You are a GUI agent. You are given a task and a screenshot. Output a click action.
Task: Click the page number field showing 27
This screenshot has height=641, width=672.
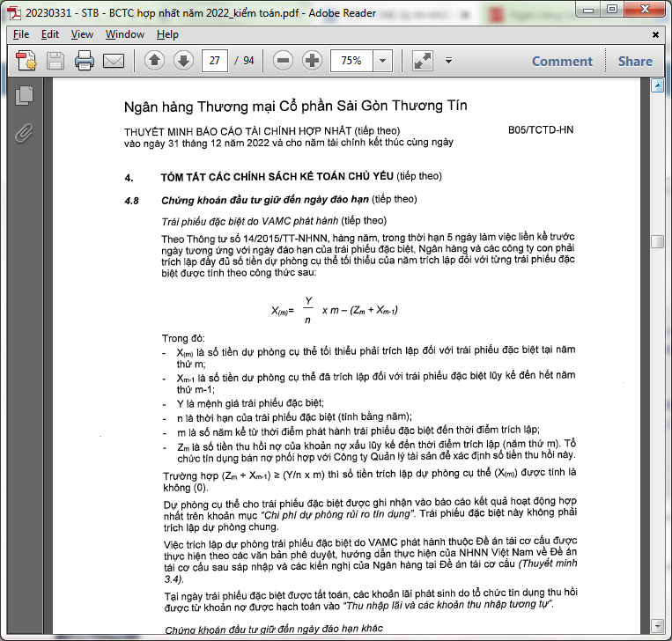point(215,61)
